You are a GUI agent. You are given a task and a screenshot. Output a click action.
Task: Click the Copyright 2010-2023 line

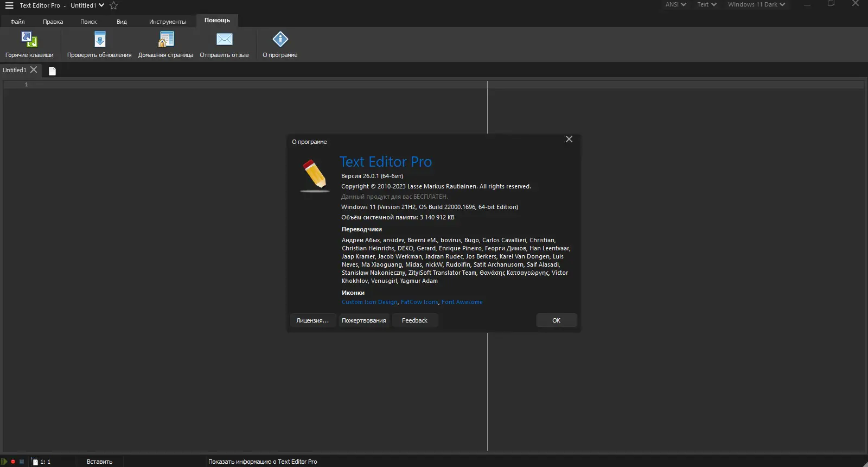pyautogui.click(x=436, y=186)
